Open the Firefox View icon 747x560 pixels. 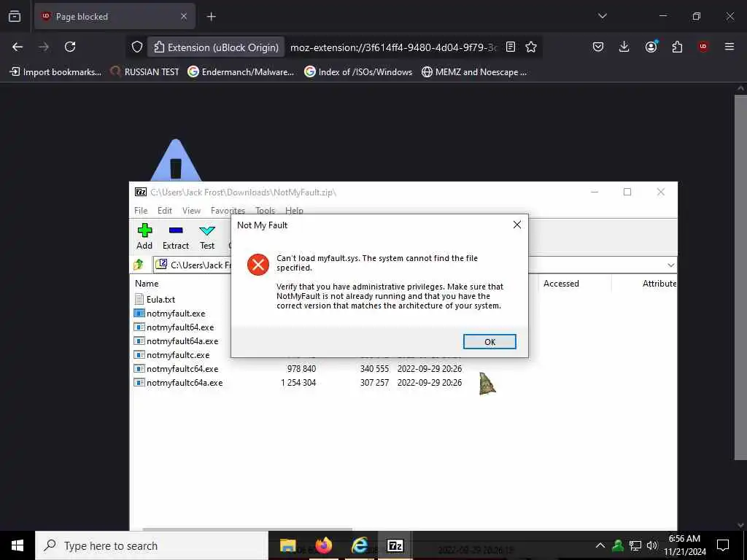[15, 16]
